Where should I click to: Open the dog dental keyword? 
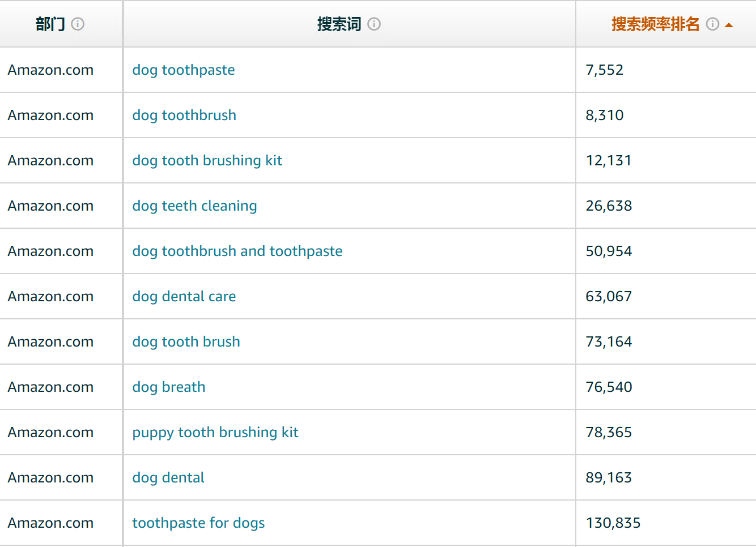click(168, 477)
